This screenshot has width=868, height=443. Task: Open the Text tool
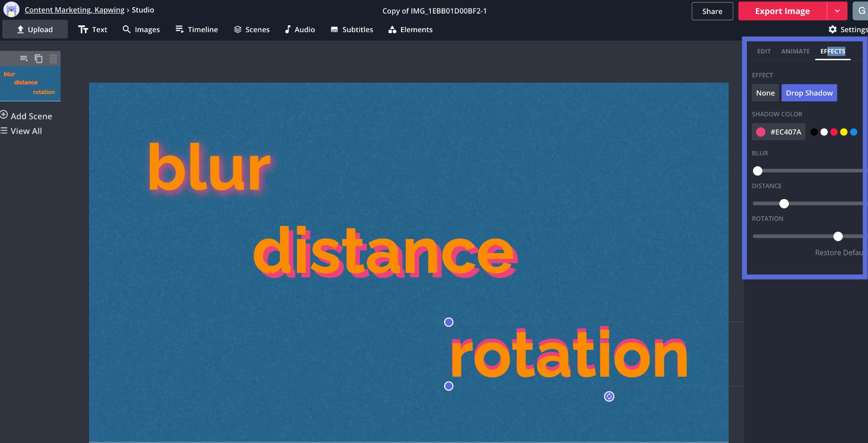tap(93, 29)
